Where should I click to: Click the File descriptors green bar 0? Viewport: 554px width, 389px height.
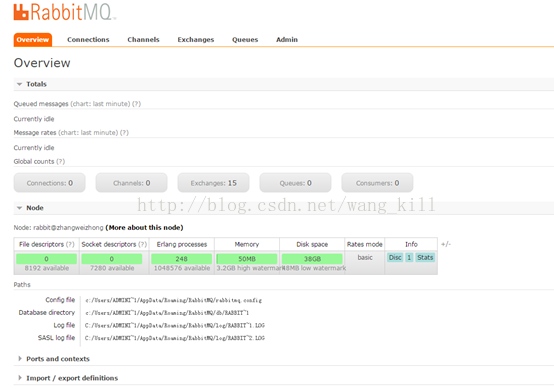46,259
